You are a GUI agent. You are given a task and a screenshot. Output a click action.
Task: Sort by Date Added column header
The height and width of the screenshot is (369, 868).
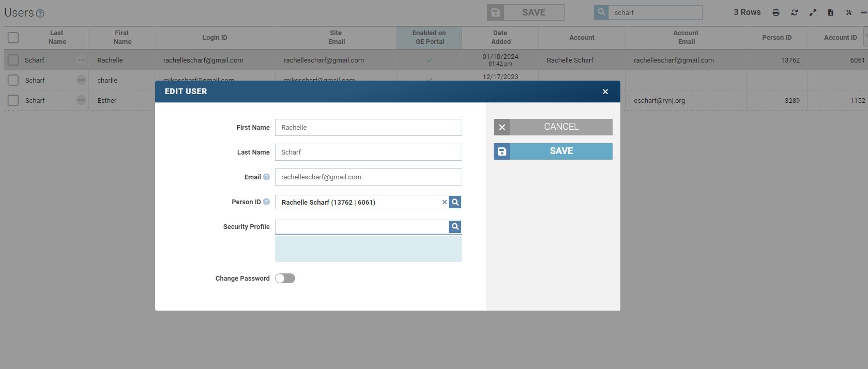(x=500, y=37)
